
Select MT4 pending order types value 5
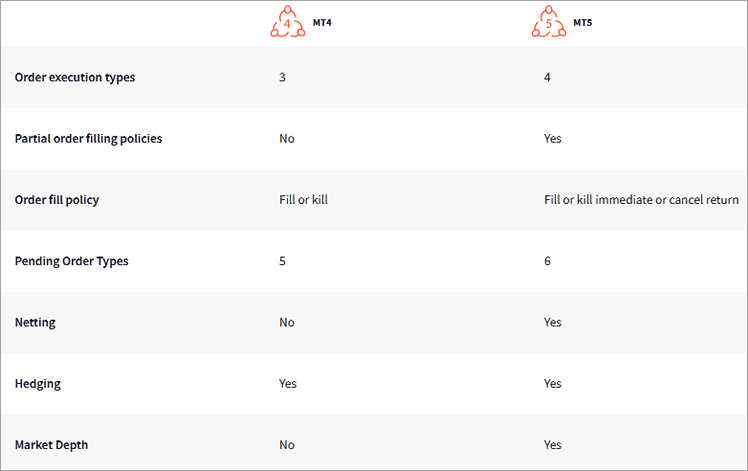(x=283, y=261)
